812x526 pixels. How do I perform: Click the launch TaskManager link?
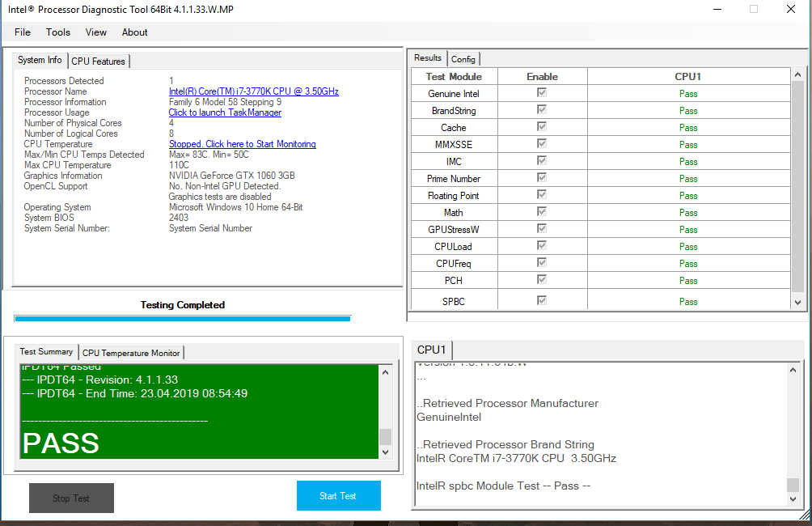(225, 112)
